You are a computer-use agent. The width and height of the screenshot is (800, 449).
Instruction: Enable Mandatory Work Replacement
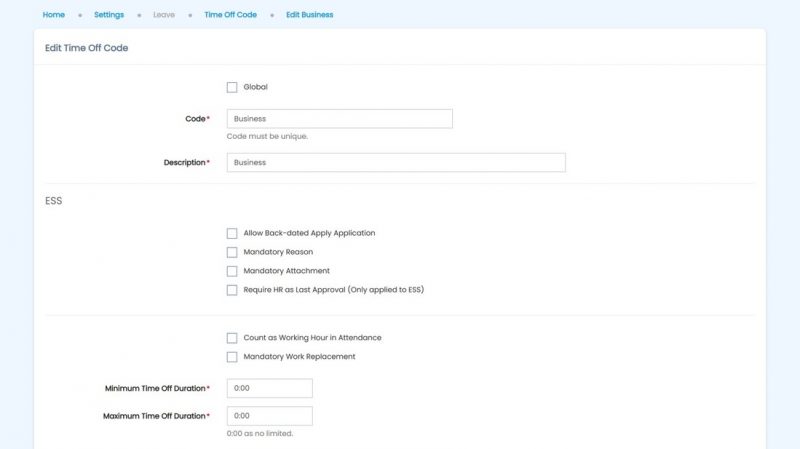point(232,357)
